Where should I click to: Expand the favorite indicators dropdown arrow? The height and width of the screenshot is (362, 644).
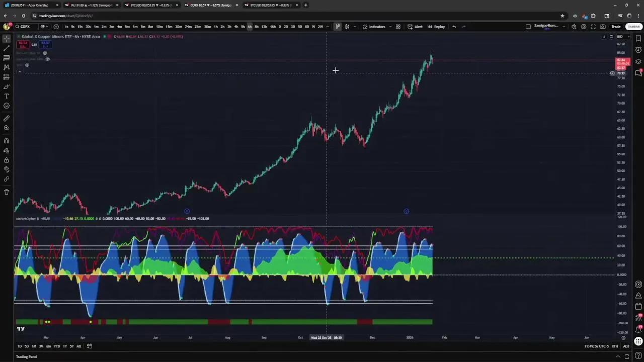[x=390, y=27]
